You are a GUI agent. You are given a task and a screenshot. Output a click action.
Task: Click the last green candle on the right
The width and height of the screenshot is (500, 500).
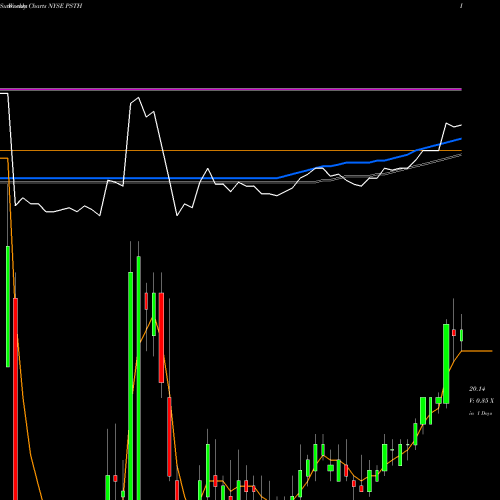pyautogui.click(x=462, y=335)
